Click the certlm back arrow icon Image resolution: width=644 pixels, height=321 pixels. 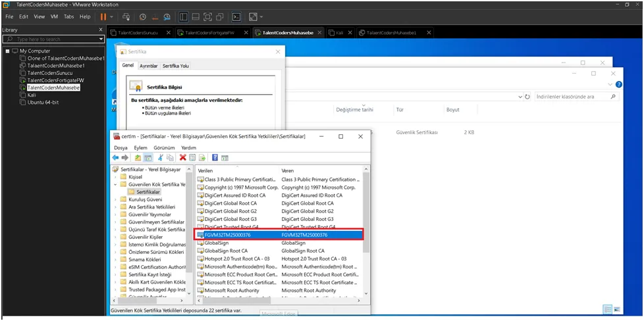point(116,158)
